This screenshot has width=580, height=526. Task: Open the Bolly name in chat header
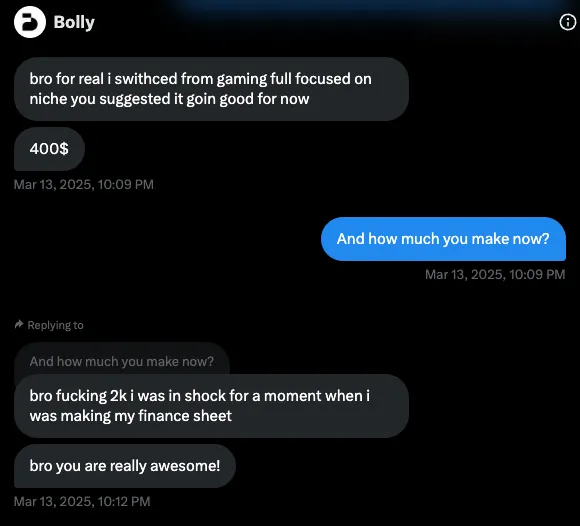coord(74,22)
